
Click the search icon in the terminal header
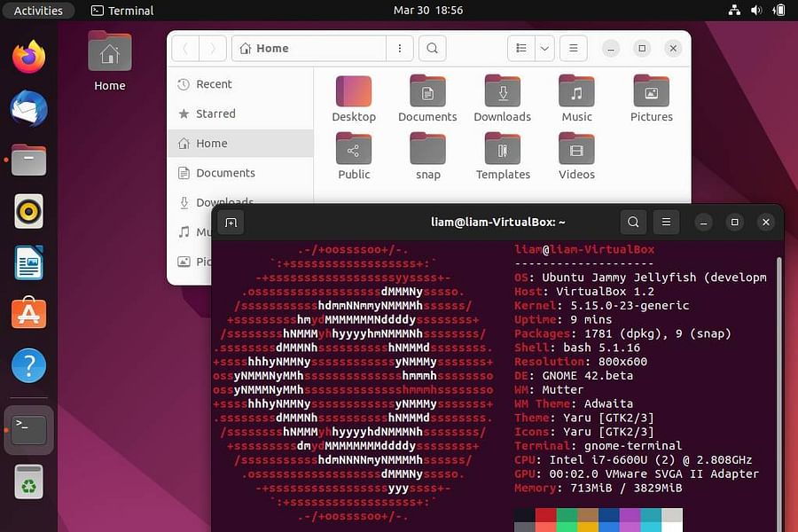633,222
